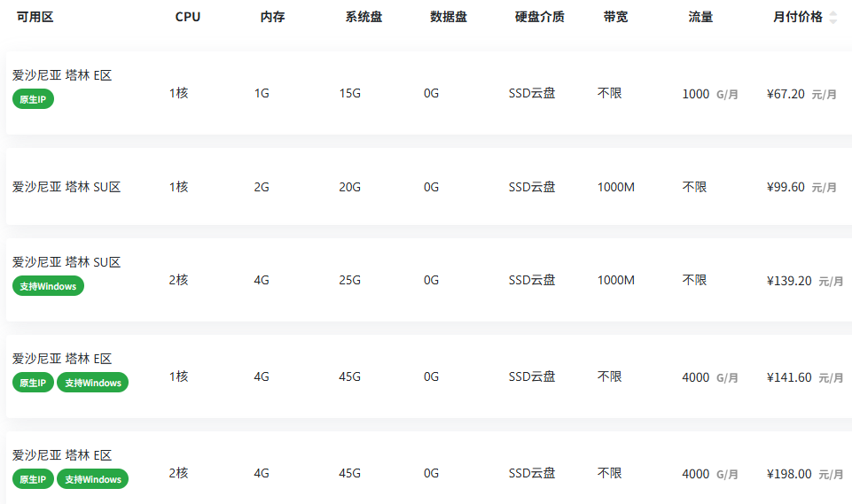
Task: Click the 支持Windows badge in the ¥141.60 row
Action: [92, 383]
